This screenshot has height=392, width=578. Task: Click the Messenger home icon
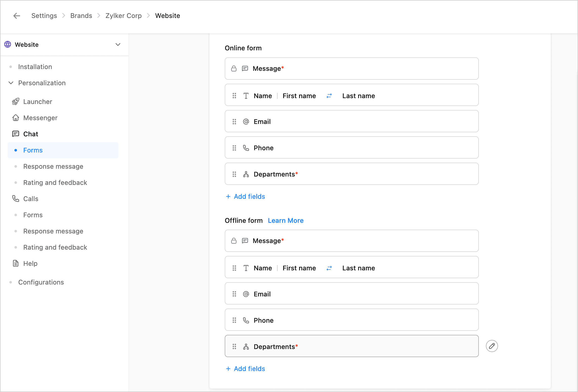click(16, 118)
